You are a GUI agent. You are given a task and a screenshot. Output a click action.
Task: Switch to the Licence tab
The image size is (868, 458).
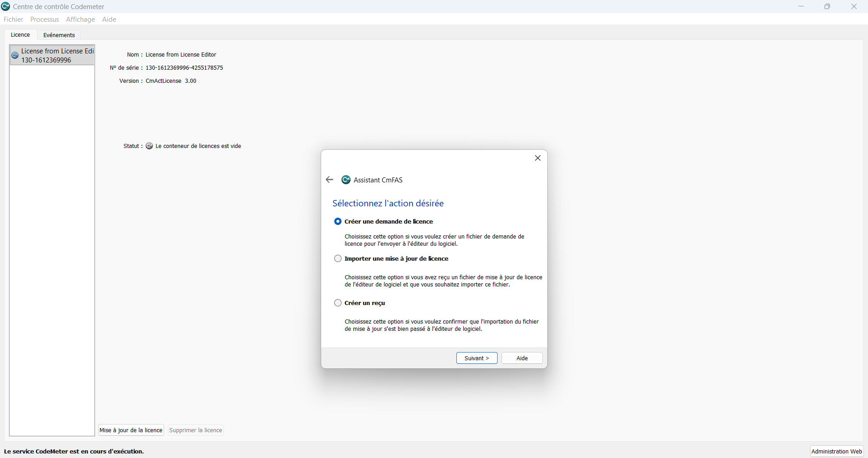pyautogui.click(x=20, y=35)
